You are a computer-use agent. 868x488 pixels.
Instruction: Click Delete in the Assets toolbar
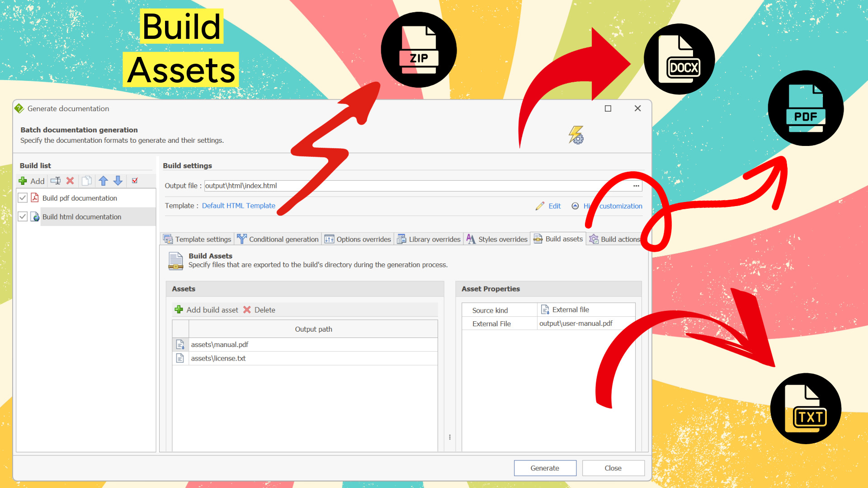pos(259,310)
